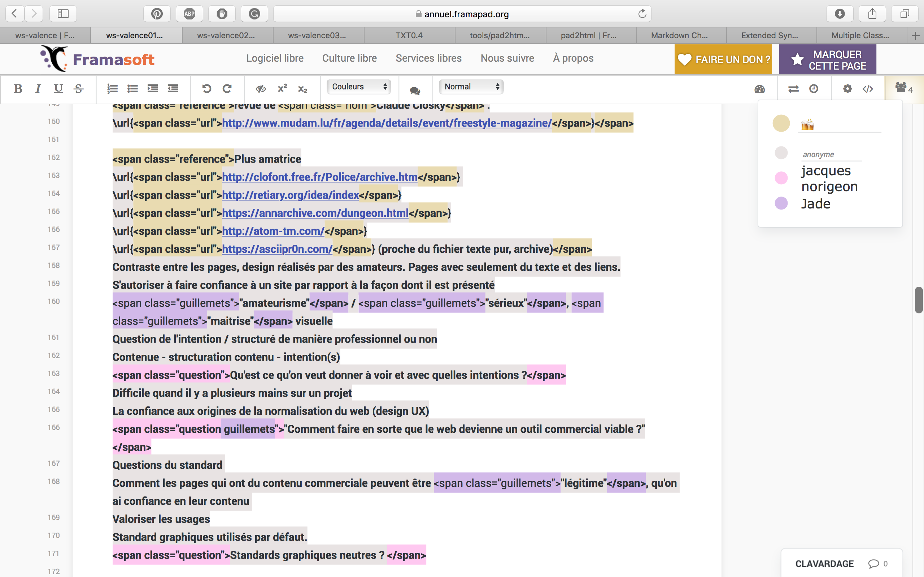Click the FAIRE UN DON button

pyautogui.click(x=723, y=59)
